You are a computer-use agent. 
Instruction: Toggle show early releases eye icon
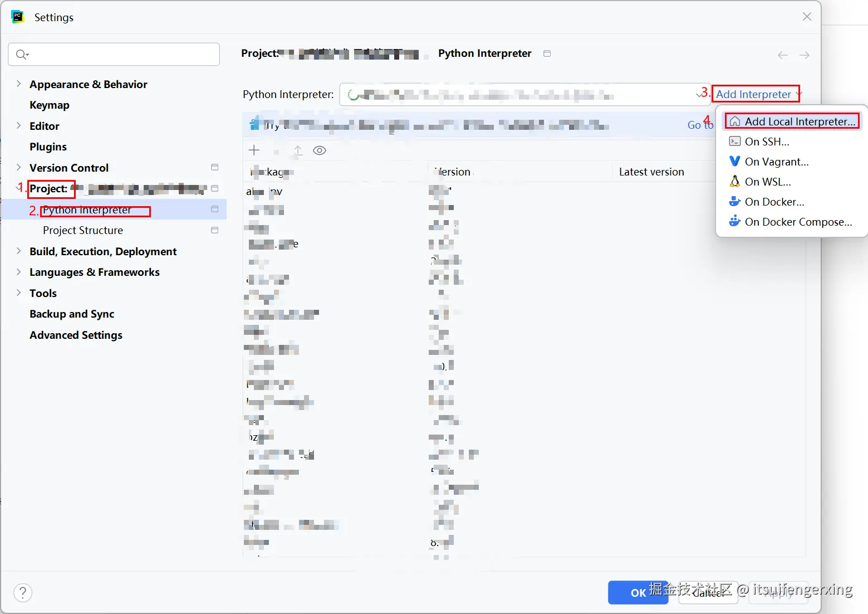click(320, 150)
